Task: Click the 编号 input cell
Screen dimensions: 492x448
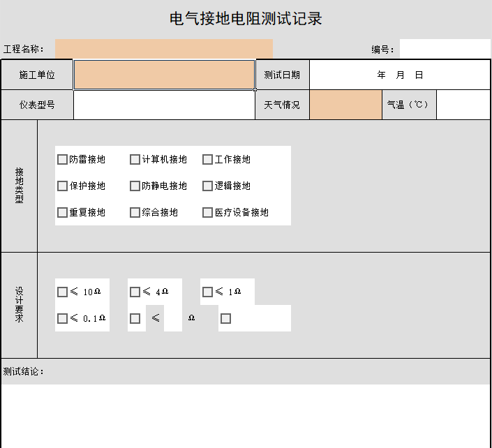Action: pyautogui.click(x=445, y=49)
